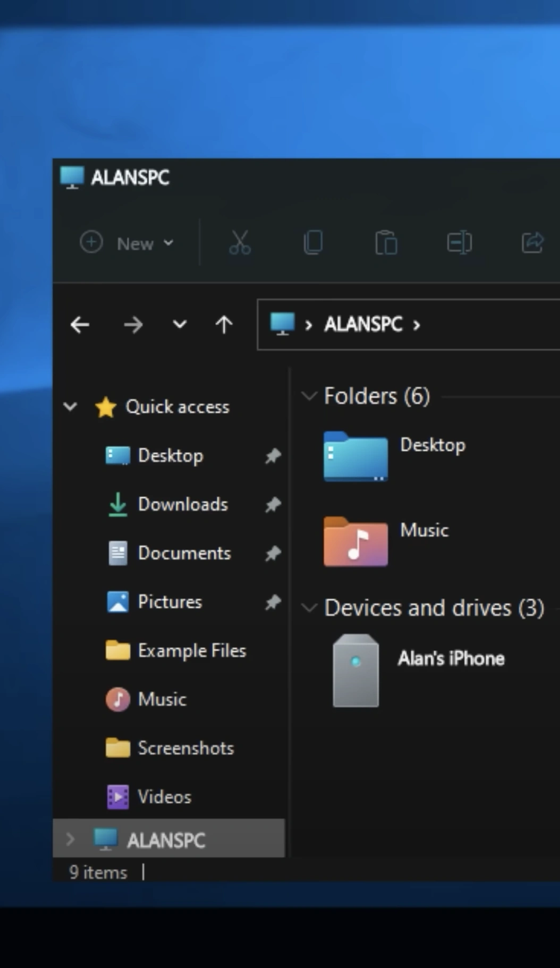Screen dimensions: 560x968
Task: Select the Alan's iPhone device icon
Action: pyautogui.click(x=355, y=670)
